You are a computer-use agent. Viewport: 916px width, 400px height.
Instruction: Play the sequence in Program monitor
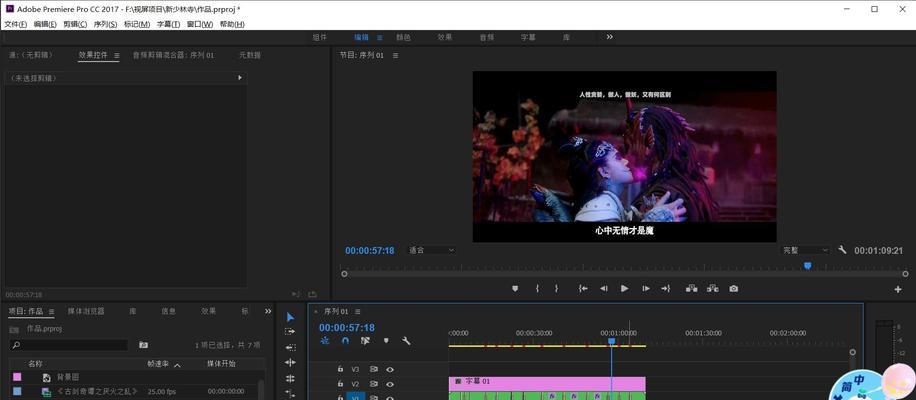(x=624, y=288)
